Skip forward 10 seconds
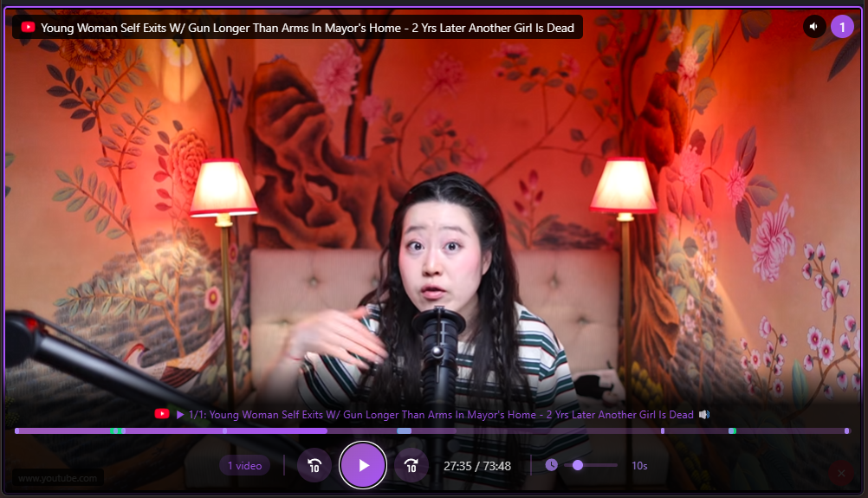 coord(411,465)
